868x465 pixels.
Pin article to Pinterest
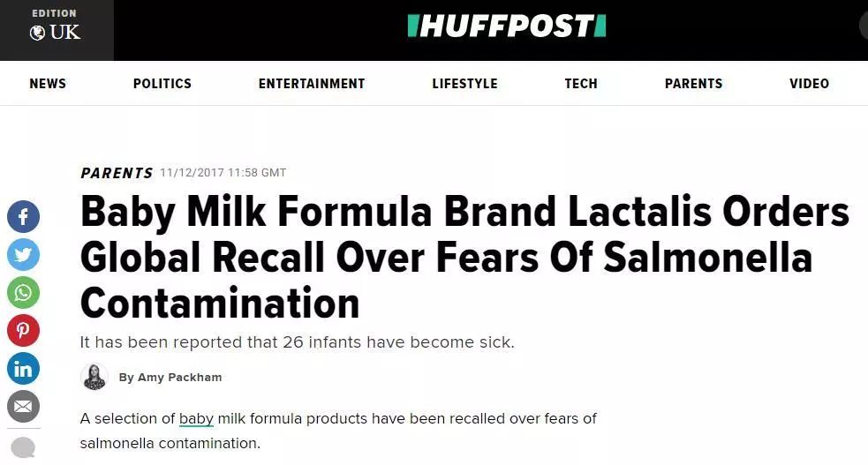pos(23,331)
